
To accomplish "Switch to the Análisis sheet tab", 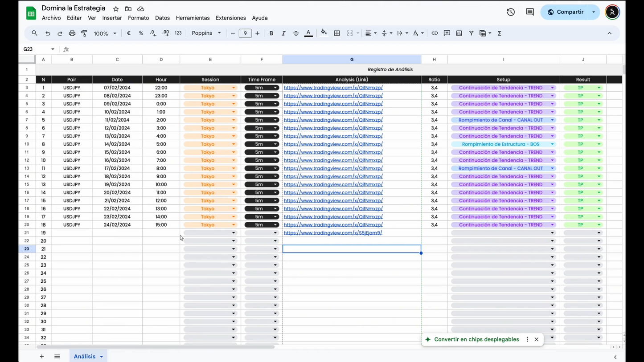I will [85, 356].
